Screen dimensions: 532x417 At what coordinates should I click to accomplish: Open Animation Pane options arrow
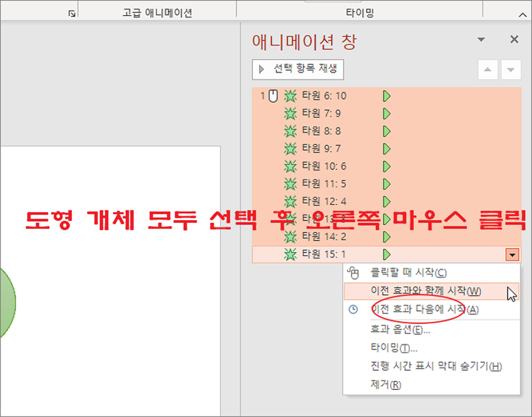(x=481, y=40)
